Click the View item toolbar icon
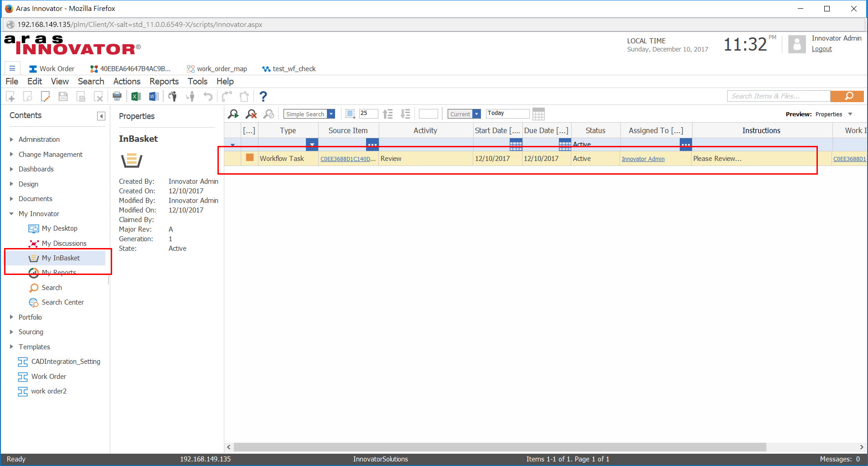868x466 pixels. (x=28, y=96)
